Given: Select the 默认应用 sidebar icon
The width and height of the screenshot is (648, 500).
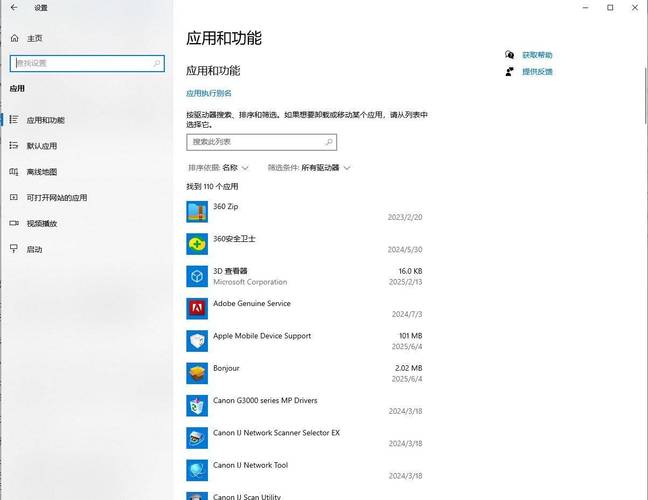Looking at the screenshot, I should [x=14, y=145].
